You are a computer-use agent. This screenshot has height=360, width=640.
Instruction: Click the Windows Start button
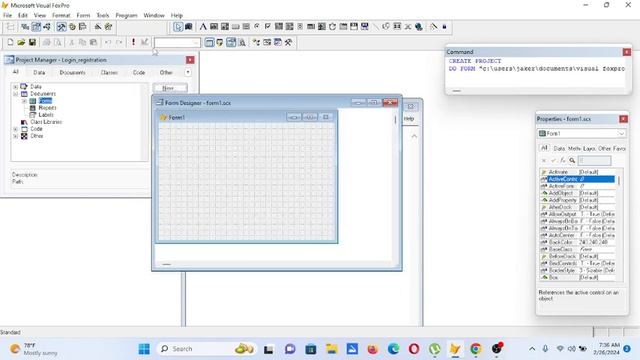click(144, 349)
